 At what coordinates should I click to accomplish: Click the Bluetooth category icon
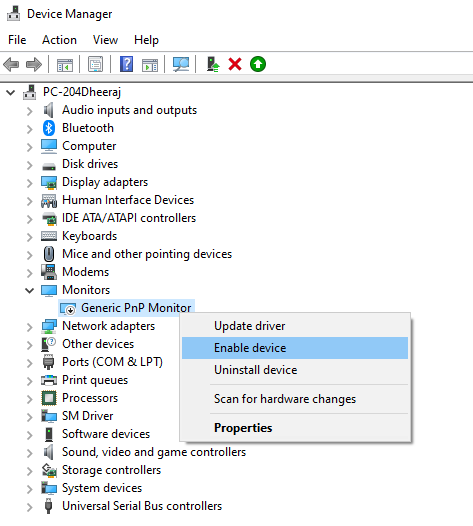pyautogui.click(x=49, y=128)
